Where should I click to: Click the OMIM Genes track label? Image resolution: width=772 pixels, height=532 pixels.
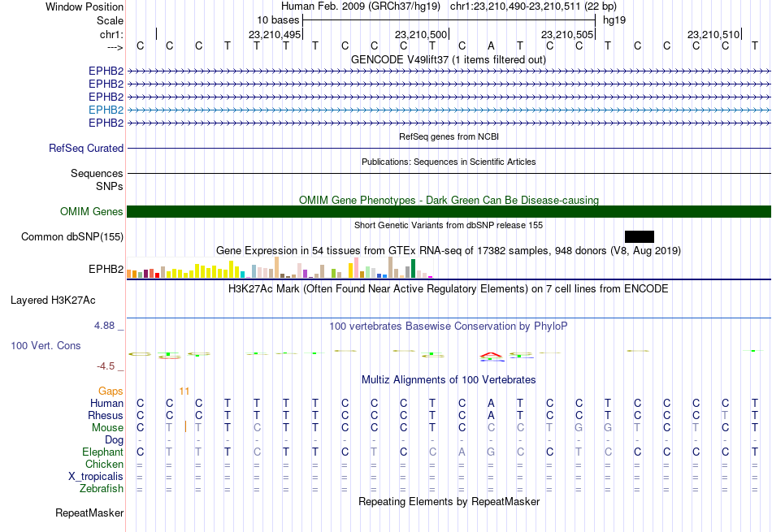click(x=92, y=212)
